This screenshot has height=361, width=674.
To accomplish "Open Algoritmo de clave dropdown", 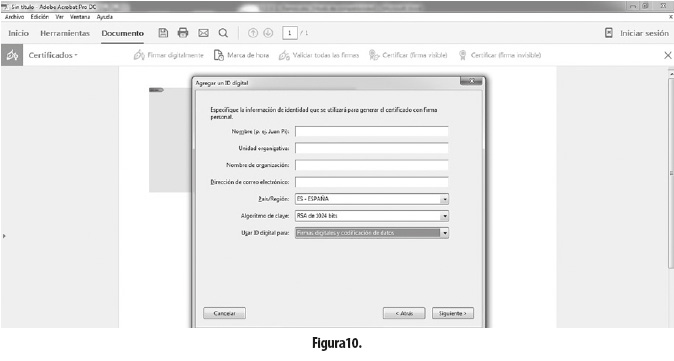I will (x=444, y=216).
